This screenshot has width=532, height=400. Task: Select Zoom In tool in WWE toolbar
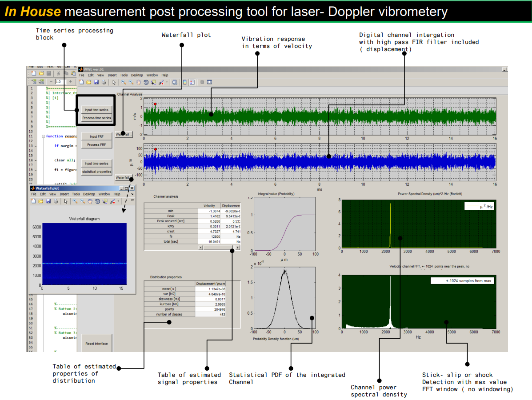tap(124, 82)
